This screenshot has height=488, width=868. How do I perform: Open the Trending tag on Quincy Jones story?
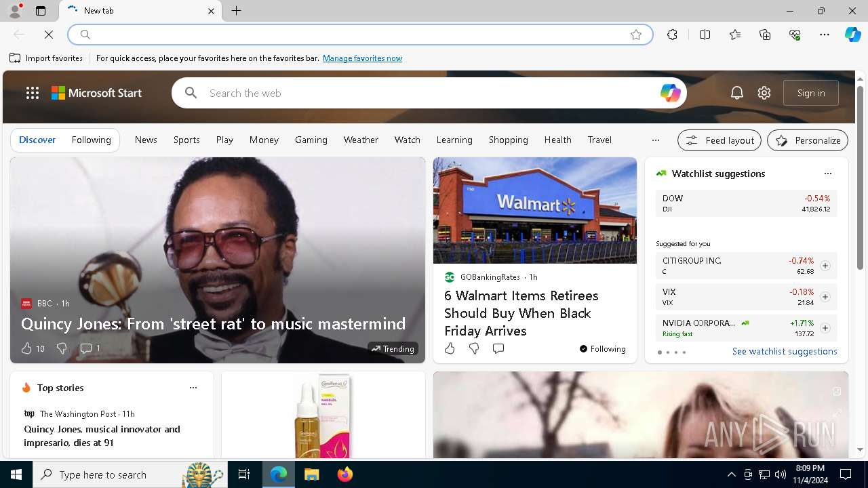coord(393,348)
